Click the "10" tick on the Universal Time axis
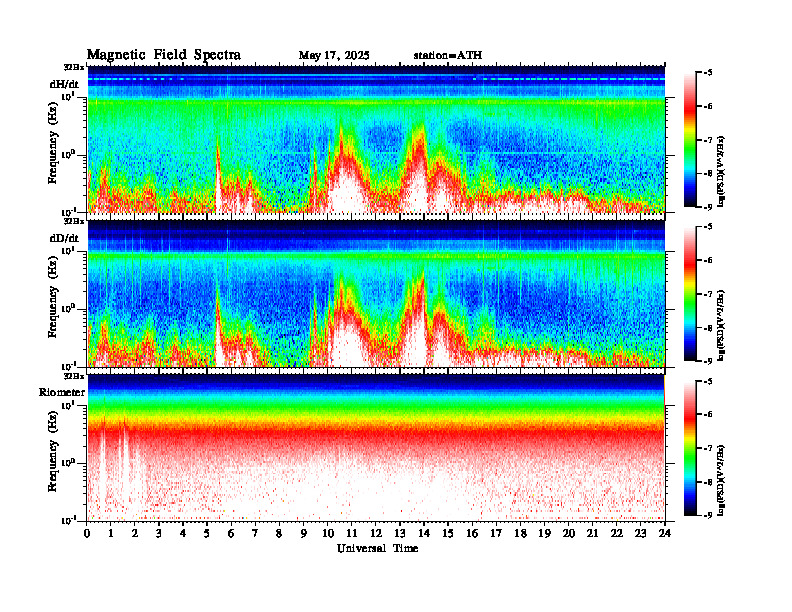 (327, 534)
